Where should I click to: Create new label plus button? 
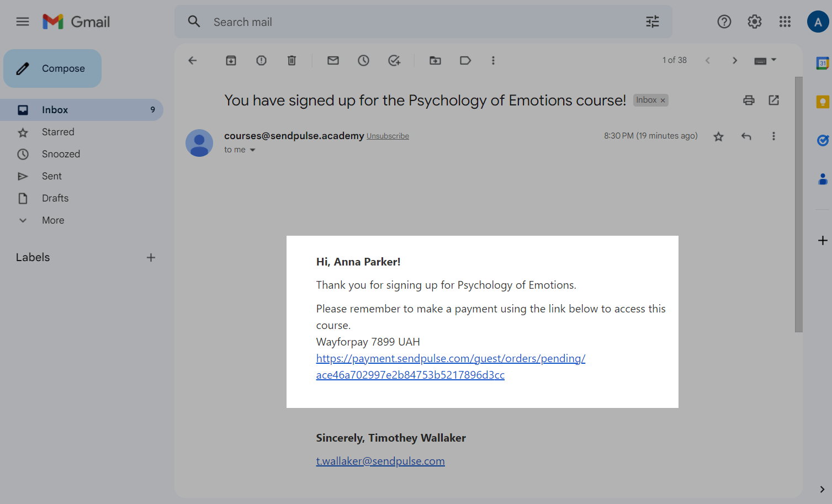point(151,257)
